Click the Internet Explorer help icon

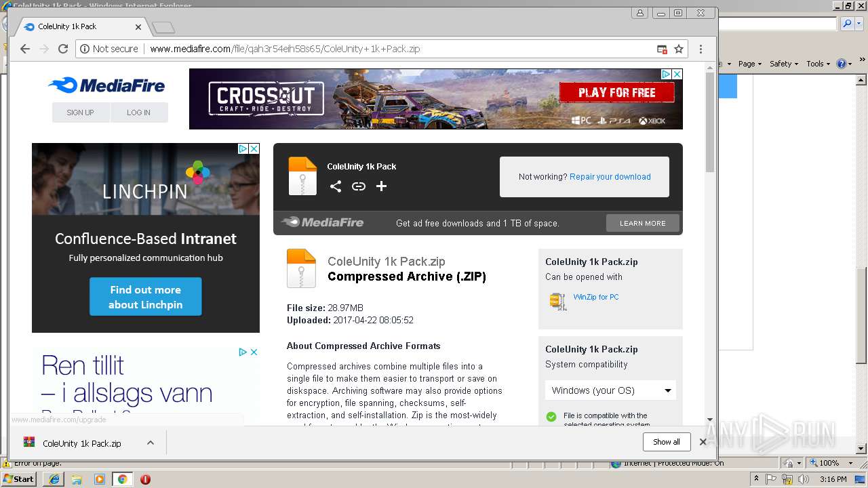[x=843, y=64]
